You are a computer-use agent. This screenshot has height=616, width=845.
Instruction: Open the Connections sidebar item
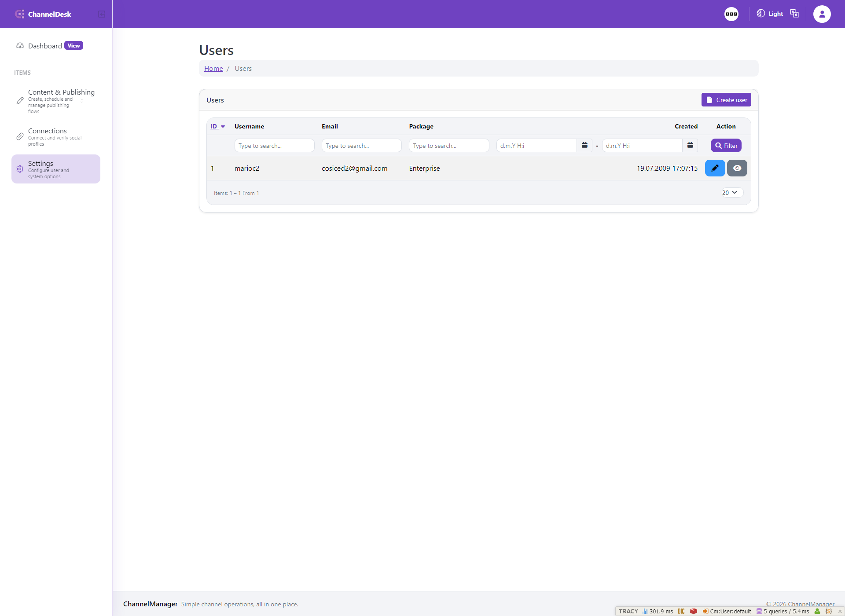(56, 137)
